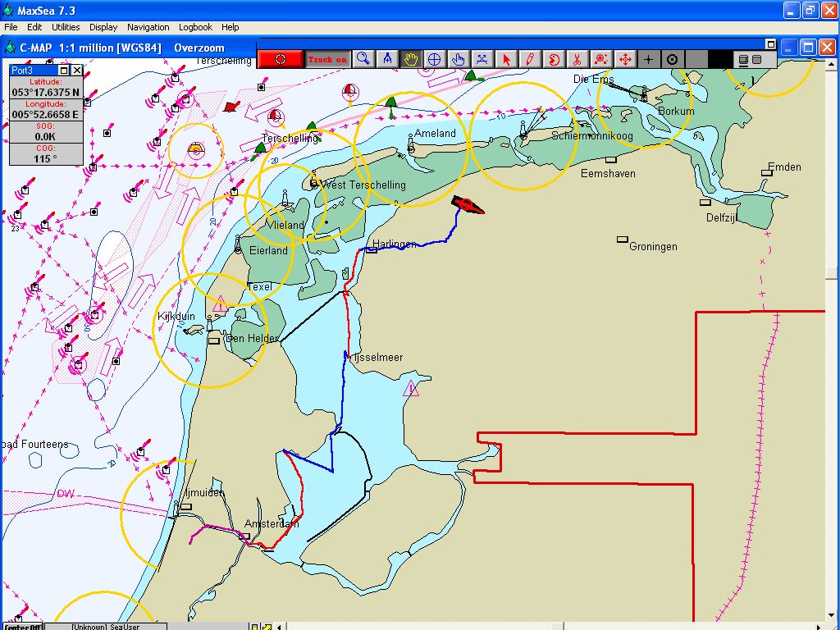
Task: Click the warning triangle near Texel
Action: click(x=220, y=305)
